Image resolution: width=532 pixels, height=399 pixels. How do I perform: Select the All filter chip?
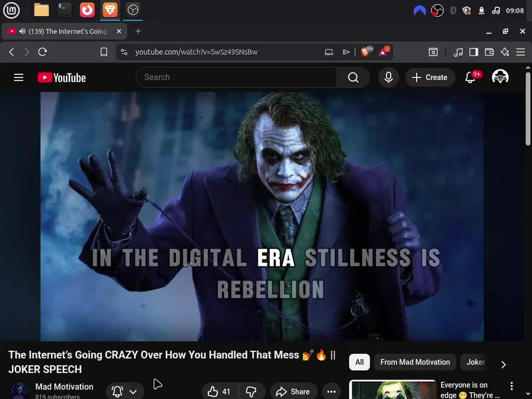(x=359, y=362)
